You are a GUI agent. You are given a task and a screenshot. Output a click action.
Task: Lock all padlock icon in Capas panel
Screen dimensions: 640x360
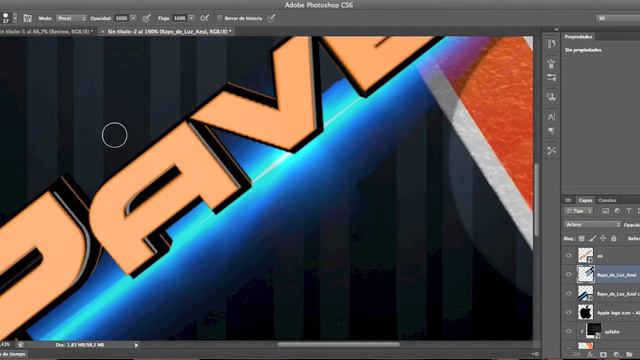(613, 238)
